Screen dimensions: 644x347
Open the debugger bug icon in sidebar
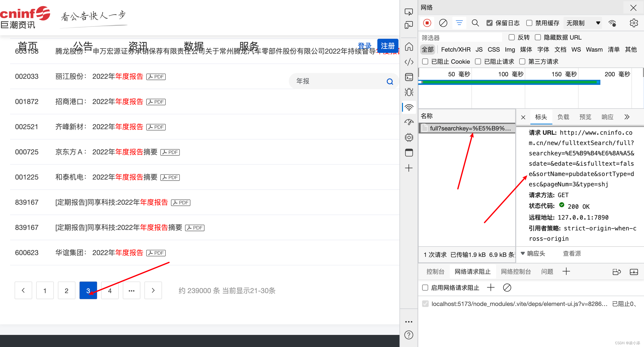[409, 92]
